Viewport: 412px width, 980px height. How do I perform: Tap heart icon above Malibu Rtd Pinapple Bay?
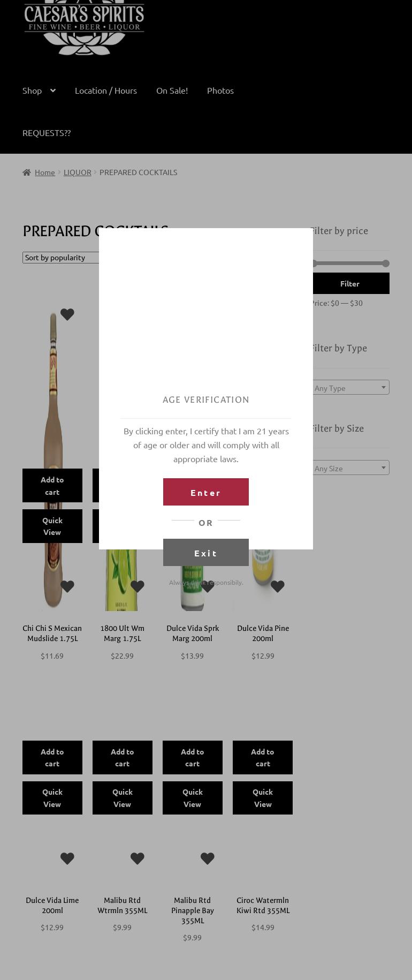click(208, 858)
